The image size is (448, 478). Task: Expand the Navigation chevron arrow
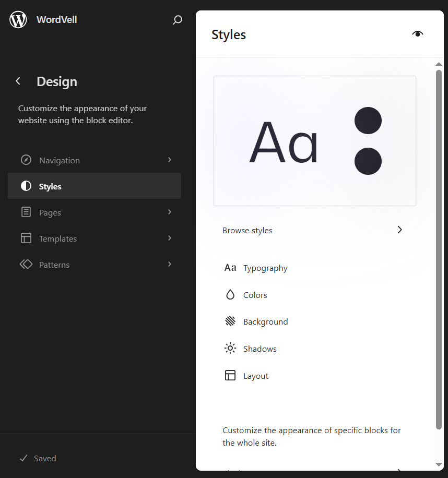tap(170, 160)
